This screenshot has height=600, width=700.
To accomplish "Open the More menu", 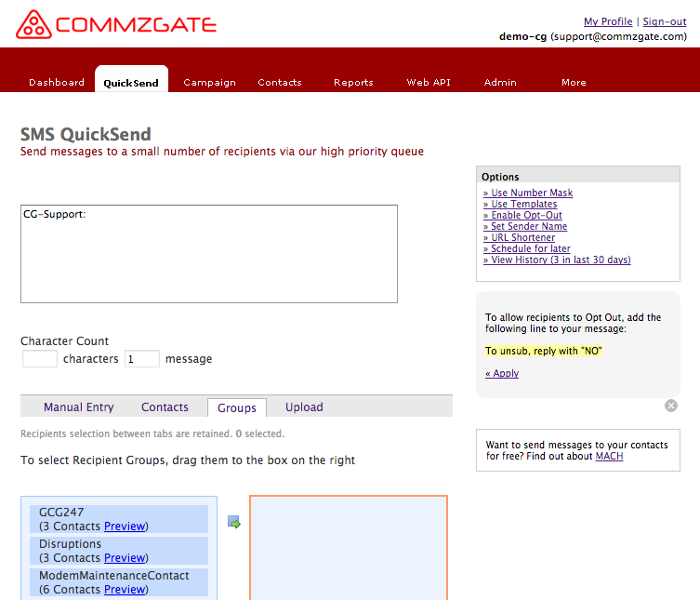I will tap(574, 82).
